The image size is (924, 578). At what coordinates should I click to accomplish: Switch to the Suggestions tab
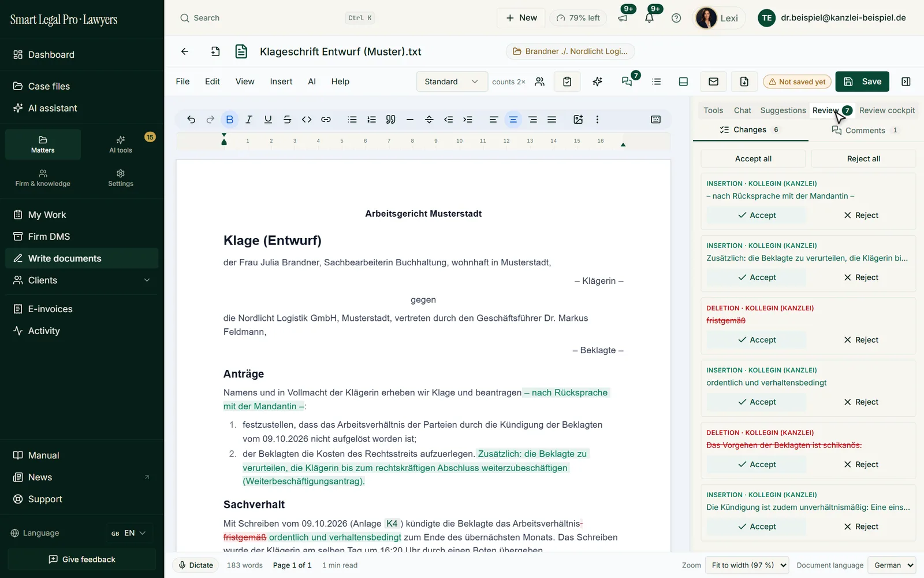coord(783,110)
